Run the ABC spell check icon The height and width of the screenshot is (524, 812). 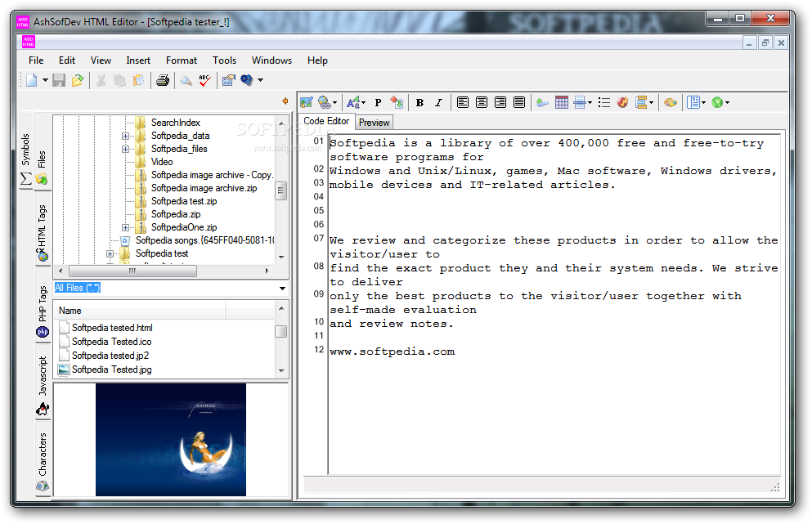[204, 80]
